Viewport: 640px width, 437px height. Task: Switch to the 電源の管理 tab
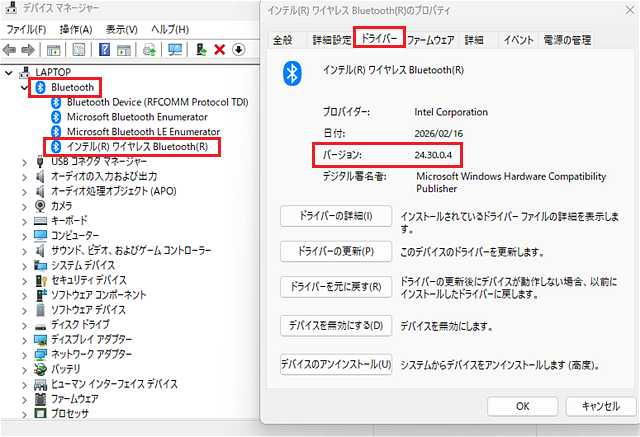567,40
